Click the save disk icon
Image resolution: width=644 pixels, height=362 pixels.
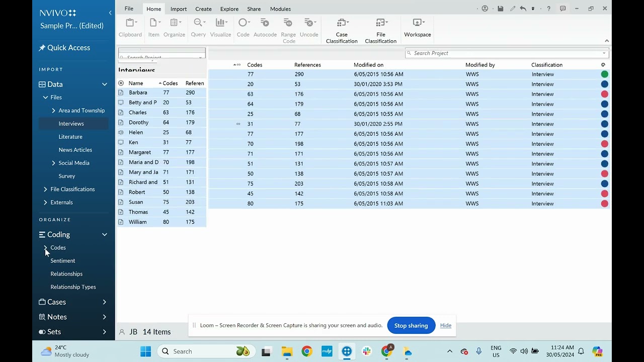(x=500, y=9)
